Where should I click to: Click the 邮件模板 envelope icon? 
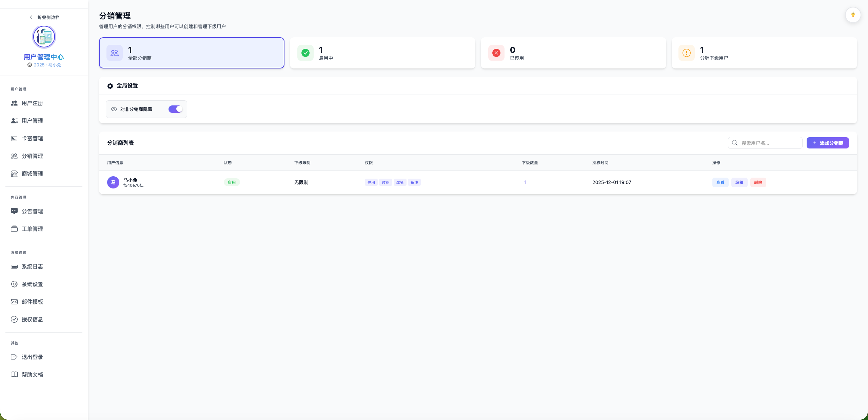[x=14, y=302]
